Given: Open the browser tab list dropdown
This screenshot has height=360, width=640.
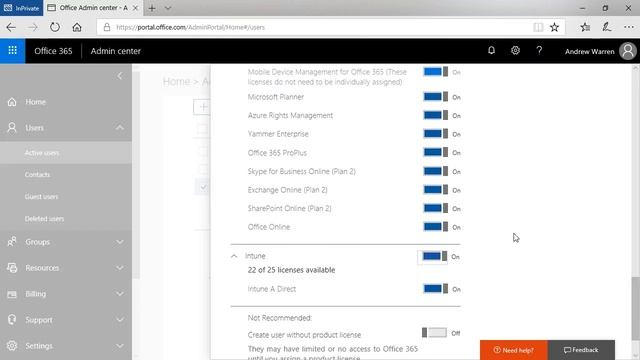Looking at the screenshot, I should coord(168,8).
